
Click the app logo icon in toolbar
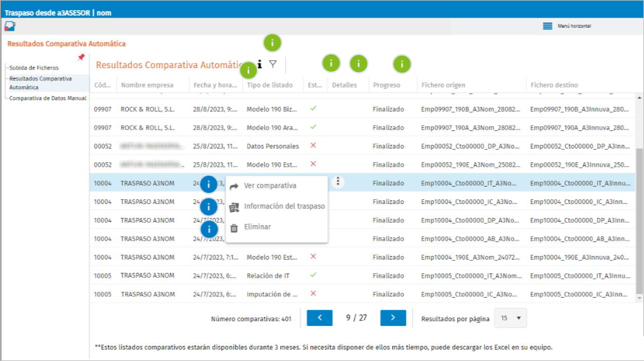(10, 26)
